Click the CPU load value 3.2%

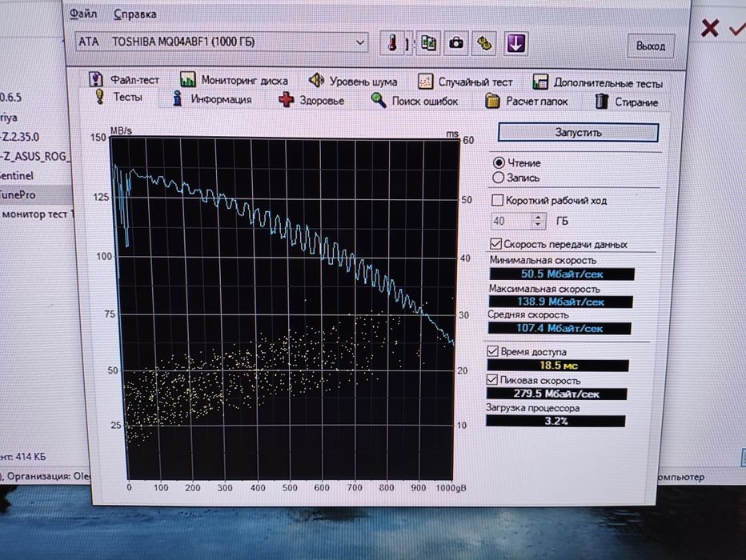pyautogui.click(x=555, y=421)
